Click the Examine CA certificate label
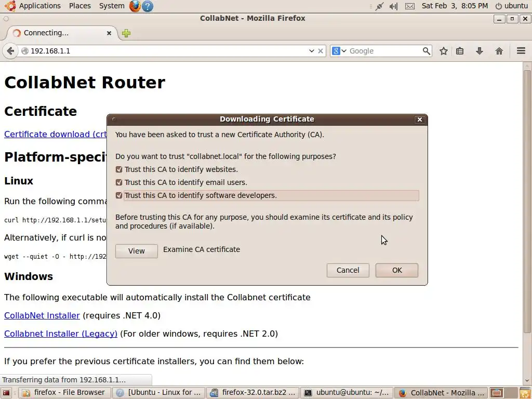532x399 pixels. tap(202, 249)
